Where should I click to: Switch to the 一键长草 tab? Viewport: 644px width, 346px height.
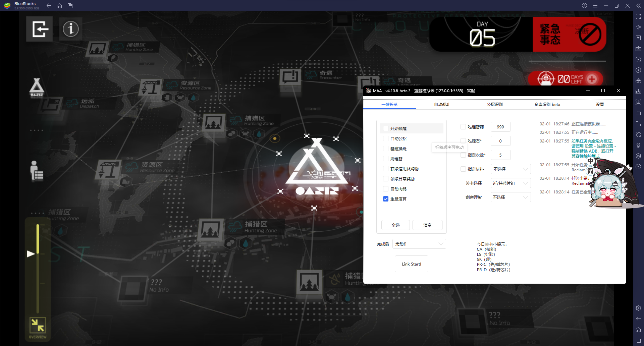[389, 104]
